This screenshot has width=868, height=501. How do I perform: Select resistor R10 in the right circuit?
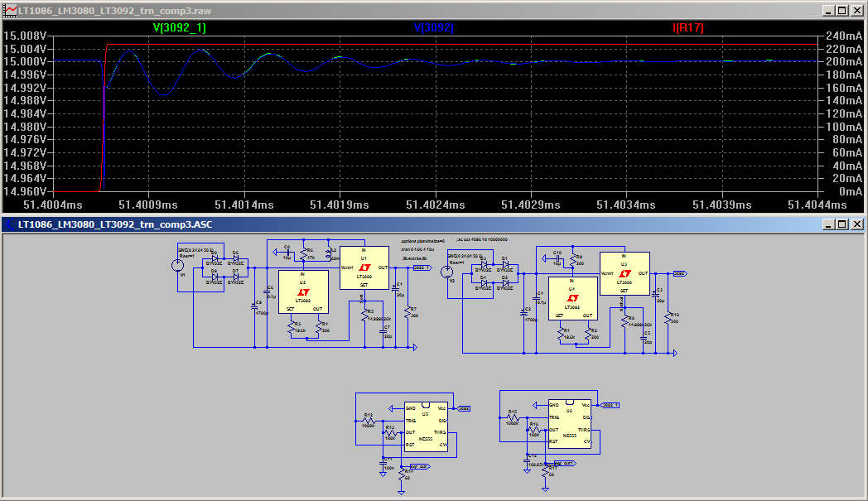668,319
